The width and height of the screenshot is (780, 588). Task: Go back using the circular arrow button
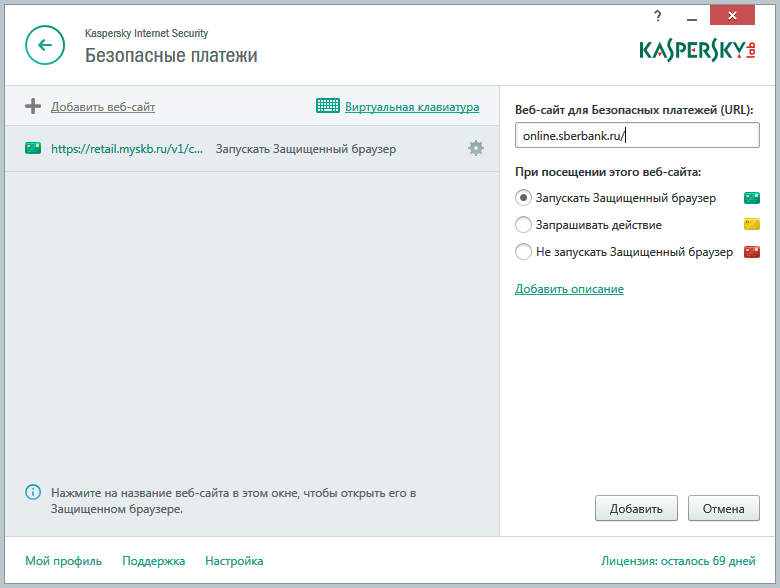45,45
